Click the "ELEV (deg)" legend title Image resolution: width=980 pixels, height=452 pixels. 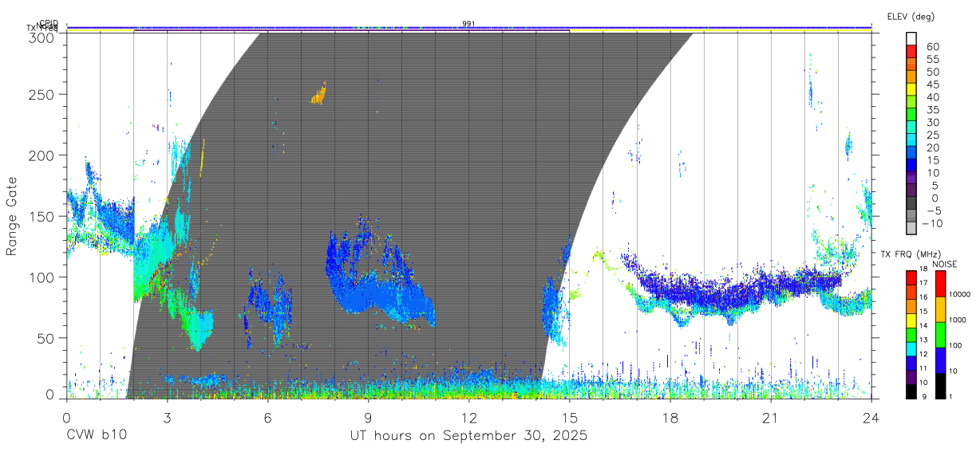click(x=911, y=16)
